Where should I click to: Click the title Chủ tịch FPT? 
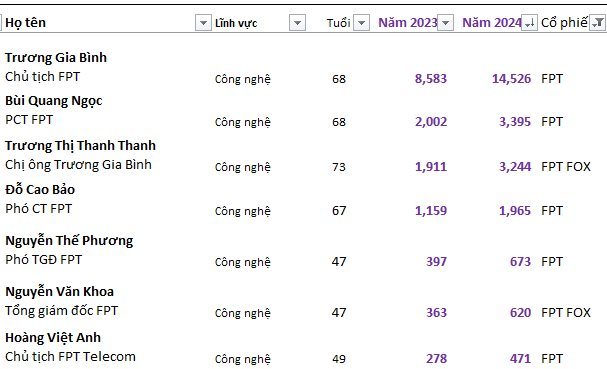pyautogui.click(x=43, y=76)
